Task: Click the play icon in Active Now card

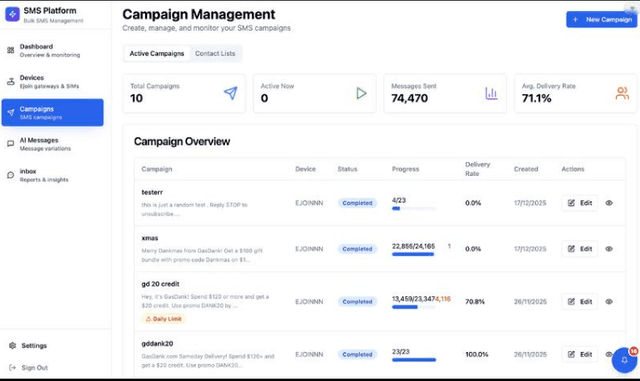Action: [x=361, y=93]
